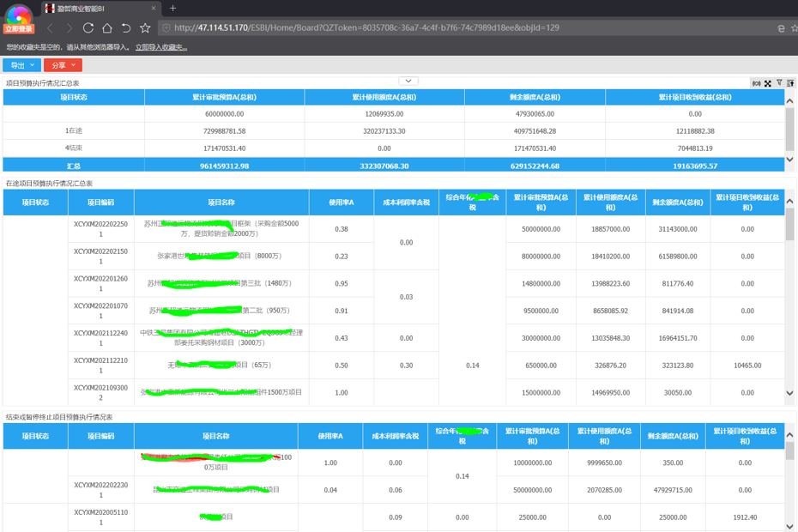Bookmark page with the star icon

pyautogui.click(x=145, y=27)
